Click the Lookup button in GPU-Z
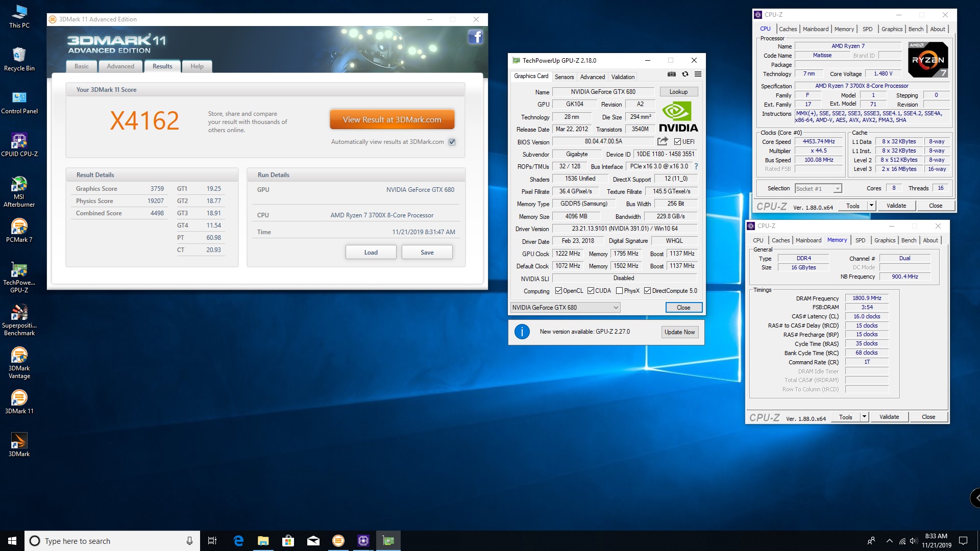This screenshot has height=551, width=980. coord(678,92)
